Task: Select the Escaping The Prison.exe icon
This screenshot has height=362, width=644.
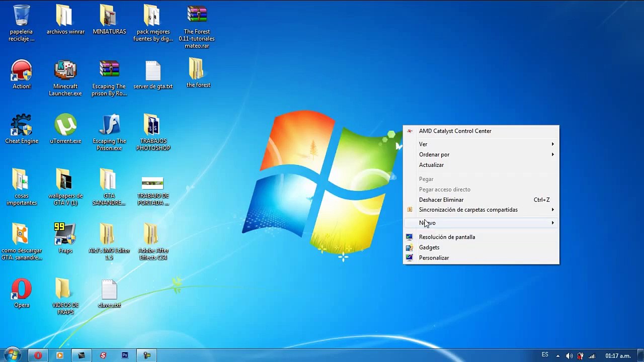Action: tap(109, 133)
